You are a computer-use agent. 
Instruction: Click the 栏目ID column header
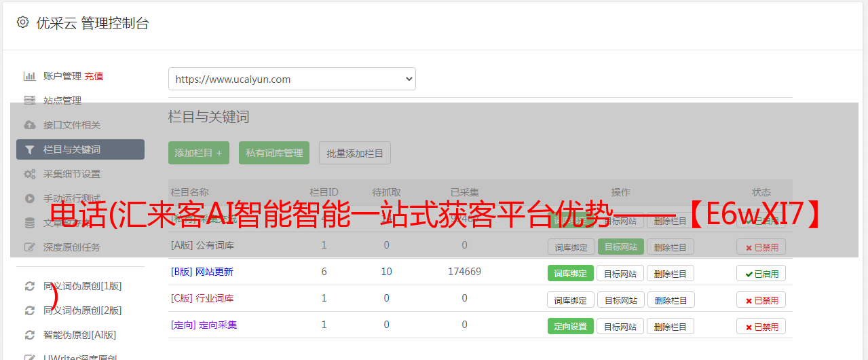click(324, 192)
